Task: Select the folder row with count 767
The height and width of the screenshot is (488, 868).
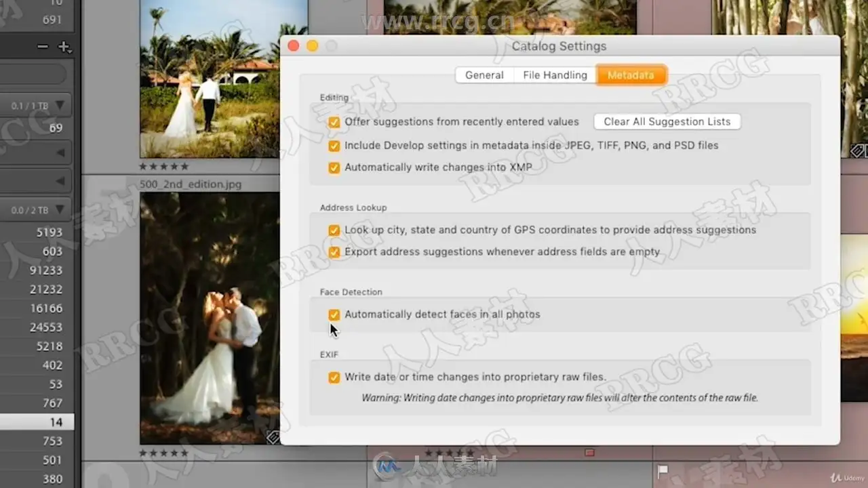Action: (x=37, y=403)
